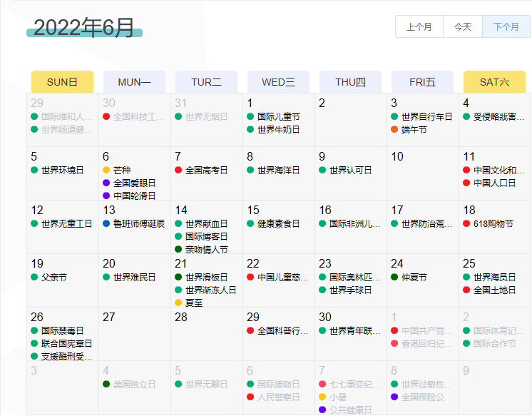Image resolution: width=532 pixels, height=416 pixels.
Task: Select the grayed July 9 date cell
Action: 495,387
